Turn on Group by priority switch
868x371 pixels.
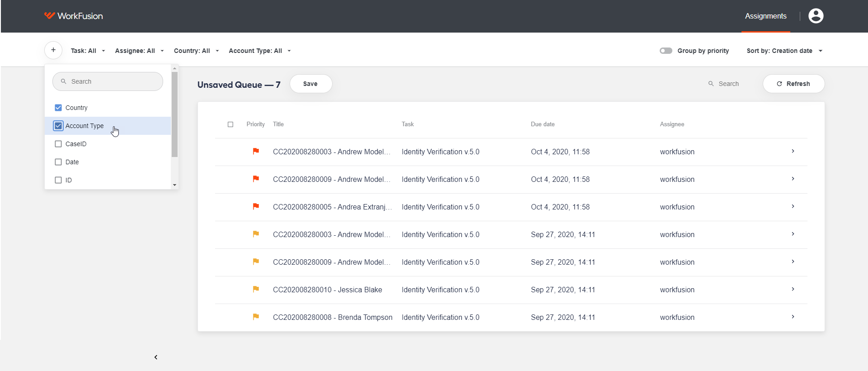666,51
